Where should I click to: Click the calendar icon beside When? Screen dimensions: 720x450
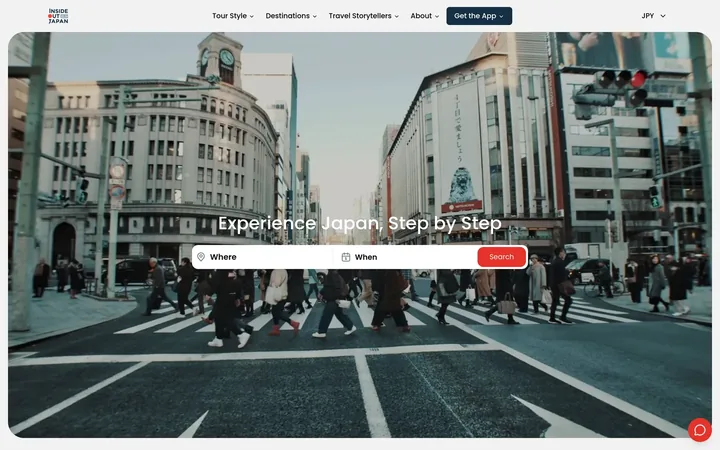click(x=346, y=257)
